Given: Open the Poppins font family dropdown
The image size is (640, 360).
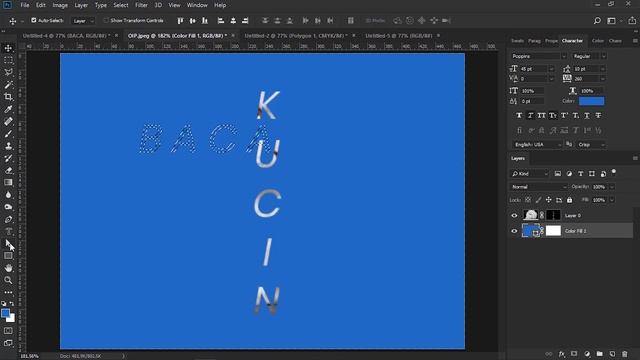Looking at the screenshot, I should point(539,56).
